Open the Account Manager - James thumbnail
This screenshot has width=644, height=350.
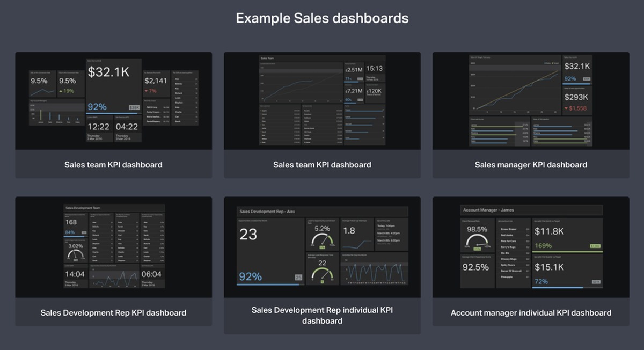tap(531, 247)
